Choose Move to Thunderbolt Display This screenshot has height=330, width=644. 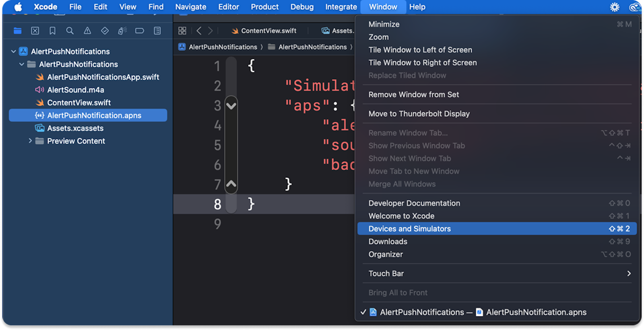pyautogui.click(x=497, y=114)
